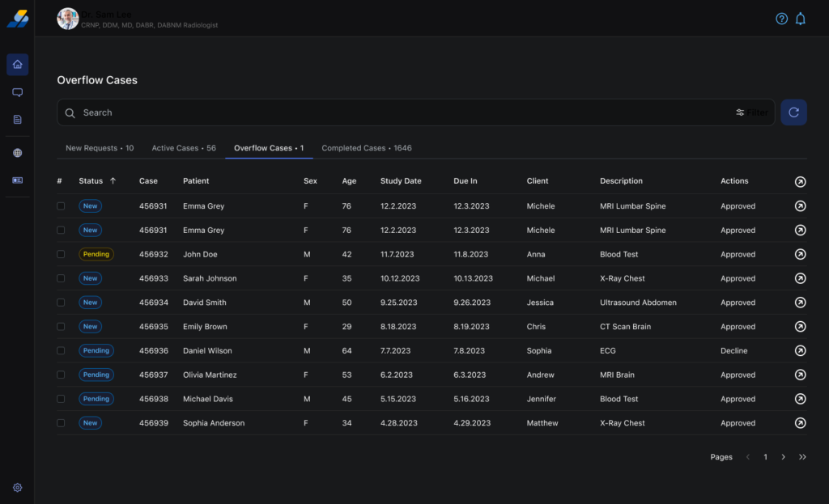Image resolution: width=829 pixels, height=504 pixels.
Task: Click the Pending status badge for Daniel Wilson
Action: 96,351
